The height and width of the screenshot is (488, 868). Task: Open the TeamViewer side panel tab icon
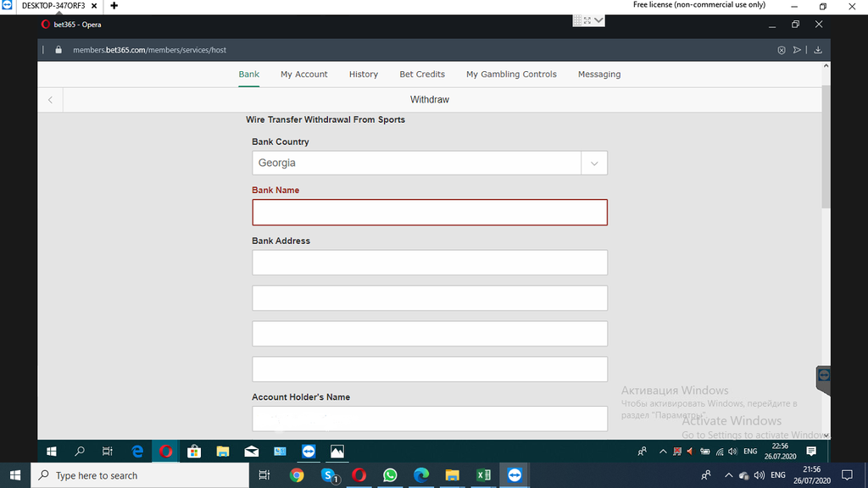pos(824,375)
